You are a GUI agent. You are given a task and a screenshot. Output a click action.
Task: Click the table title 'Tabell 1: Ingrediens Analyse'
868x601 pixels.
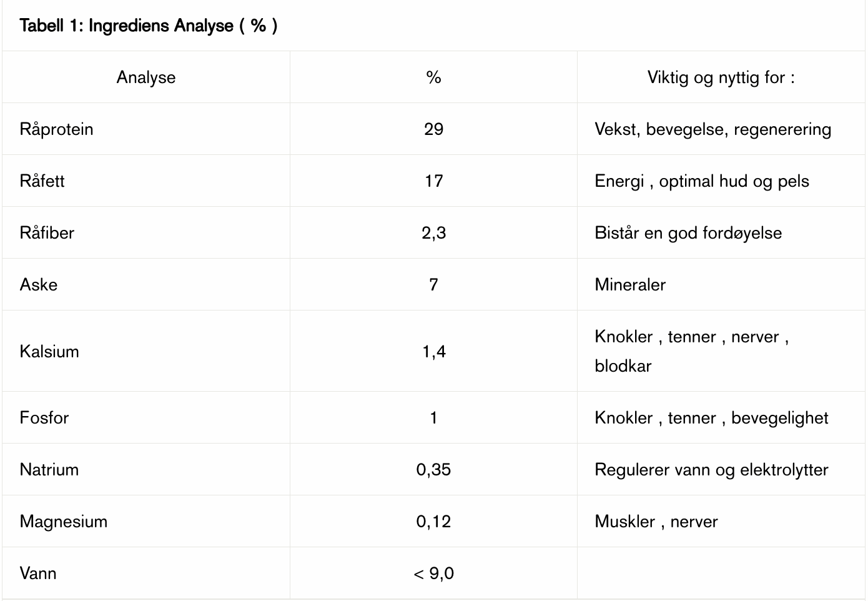[148, 26]
